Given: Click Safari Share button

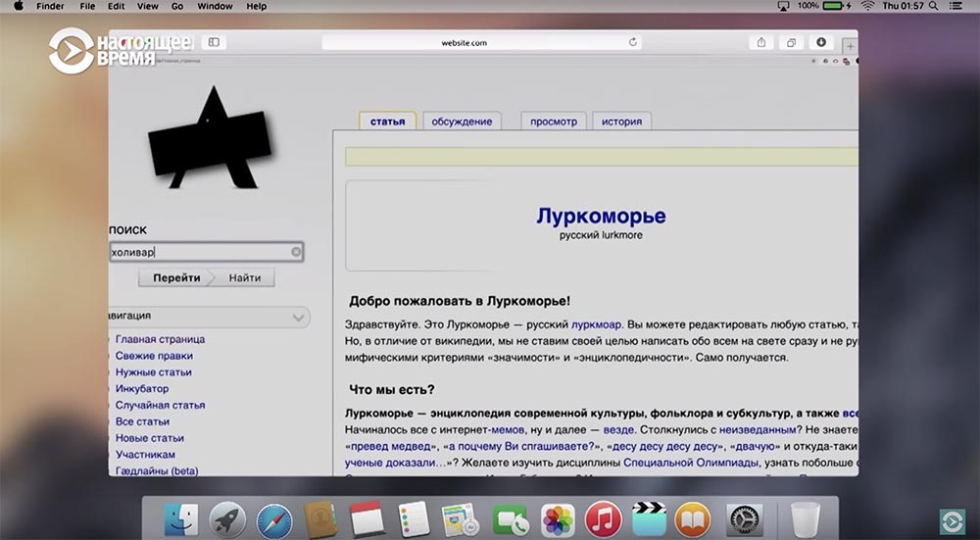Looking at the screenshot, I should pyautogui.click(x=761, y=42).
